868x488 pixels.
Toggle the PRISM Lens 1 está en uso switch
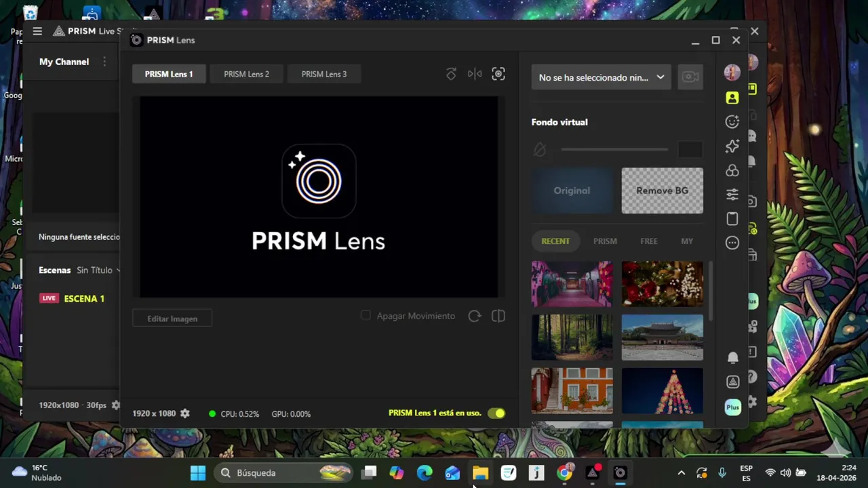(x=496, y=413)
